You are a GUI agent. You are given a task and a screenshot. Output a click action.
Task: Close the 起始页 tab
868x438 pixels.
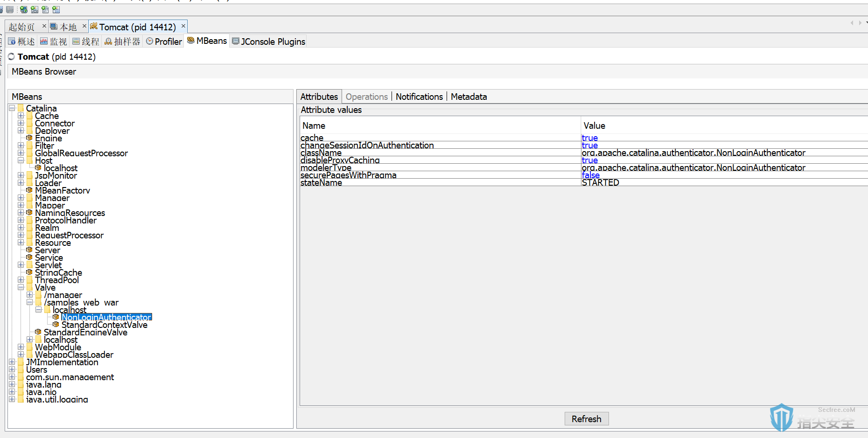[44, 26]
